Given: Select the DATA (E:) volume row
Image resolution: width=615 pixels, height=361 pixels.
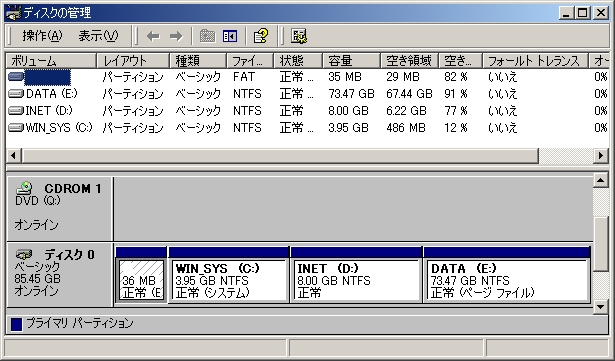Looking at the screenshot, I should [307, 94].
